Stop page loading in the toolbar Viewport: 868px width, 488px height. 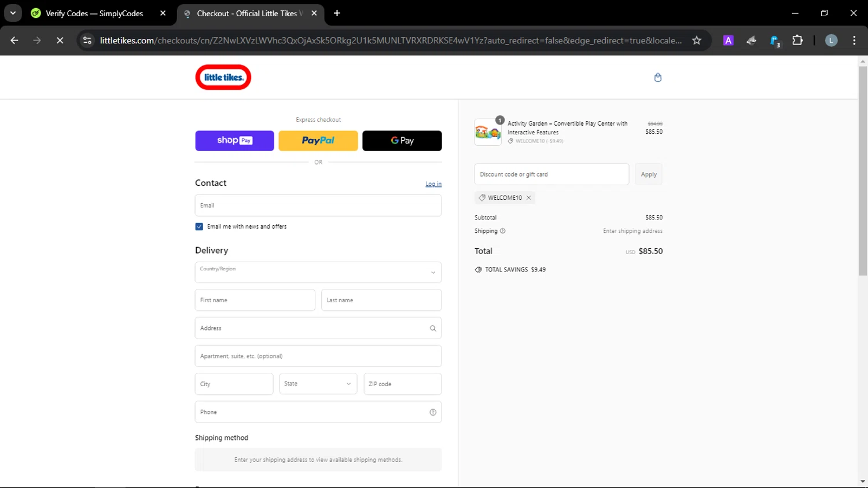(x=60, y=41)
